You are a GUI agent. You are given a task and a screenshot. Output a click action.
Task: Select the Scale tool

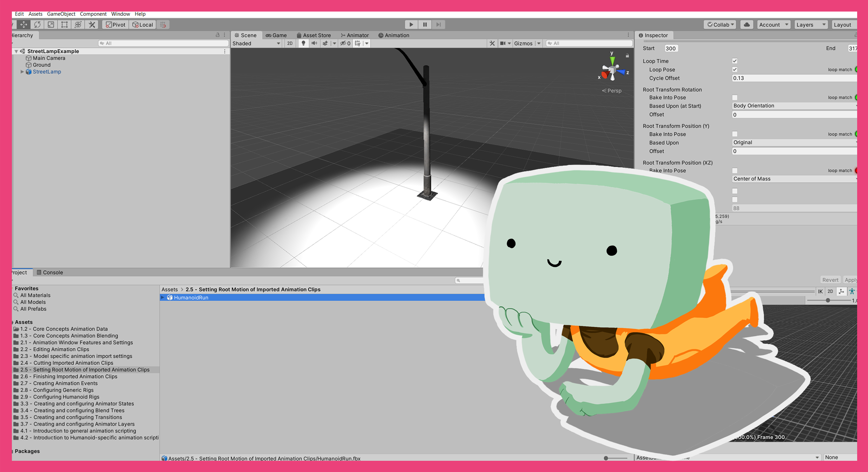50,24
